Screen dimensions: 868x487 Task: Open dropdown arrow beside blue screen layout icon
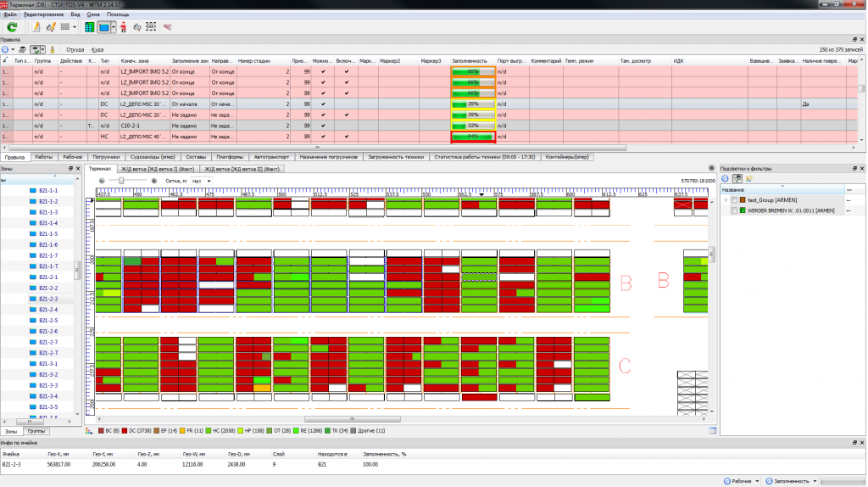114,27
